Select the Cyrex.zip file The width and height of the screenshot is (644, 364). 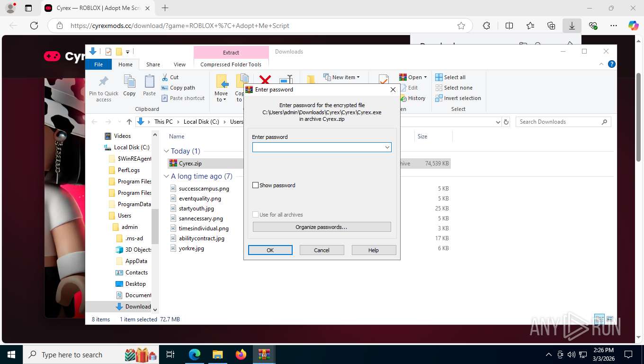click(x=190, y=164)
